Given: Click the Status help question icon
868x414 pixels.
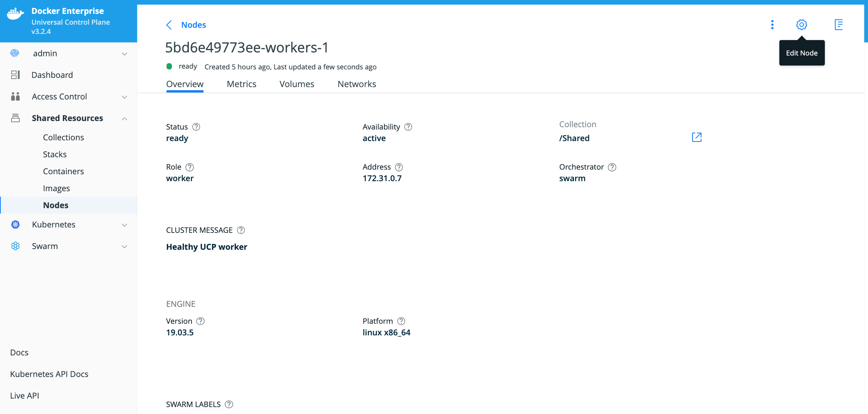Looking at the screenshot, I should (196, 127).
